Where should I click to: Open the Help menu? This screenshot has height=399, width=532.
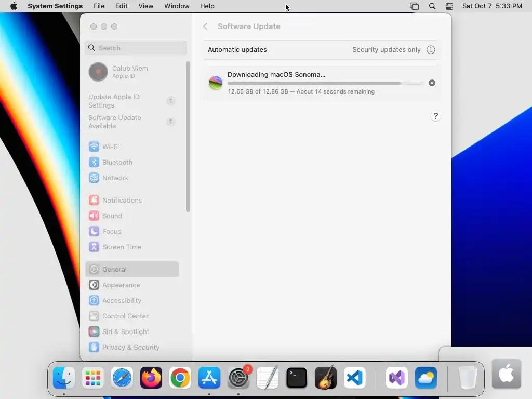pos(207,6)
